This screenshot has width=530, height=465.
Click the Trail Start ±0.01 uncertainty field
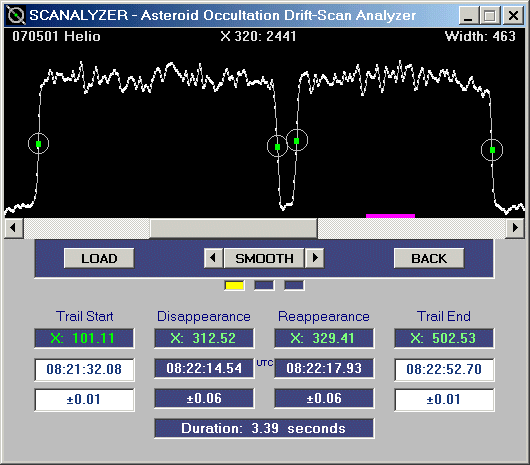(x=84, y=400)
